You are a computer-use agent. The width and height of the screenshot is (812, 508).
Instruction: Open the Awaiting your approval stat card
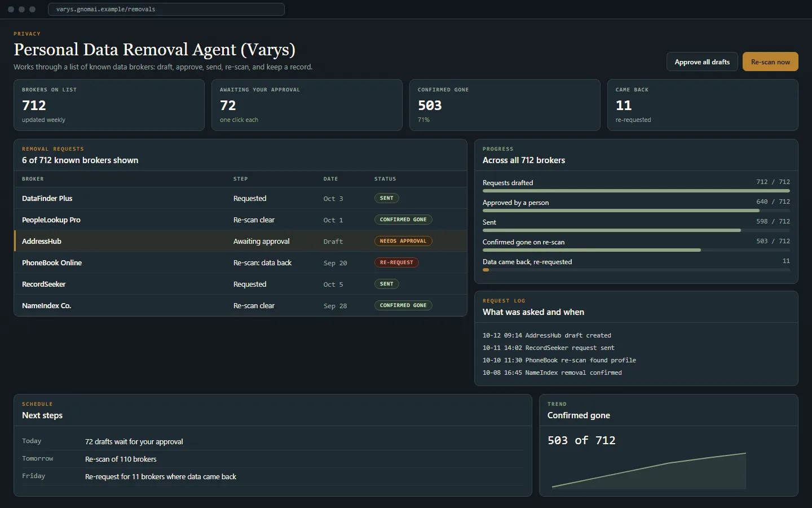pos(307,105)
